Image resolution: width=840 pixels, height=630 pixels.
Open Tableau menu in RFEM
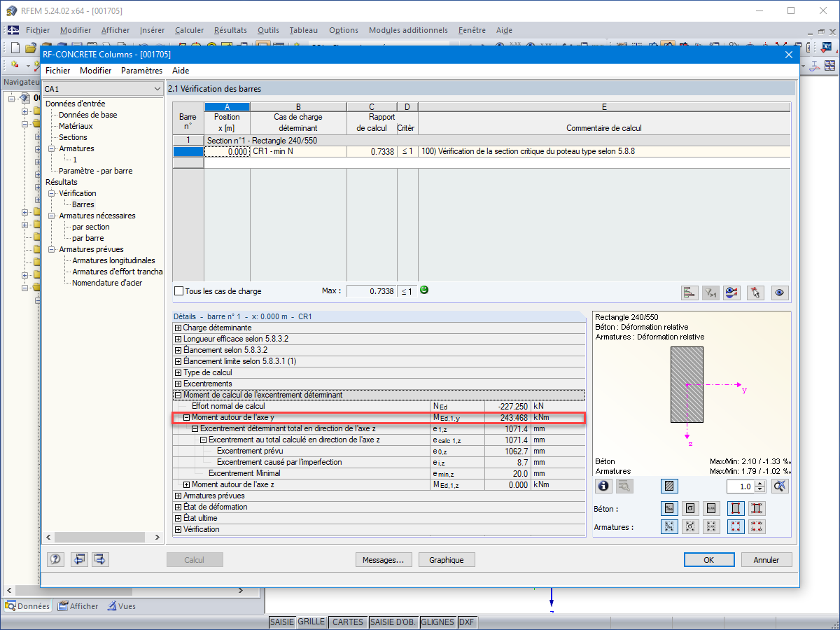[x=303, y=30]
